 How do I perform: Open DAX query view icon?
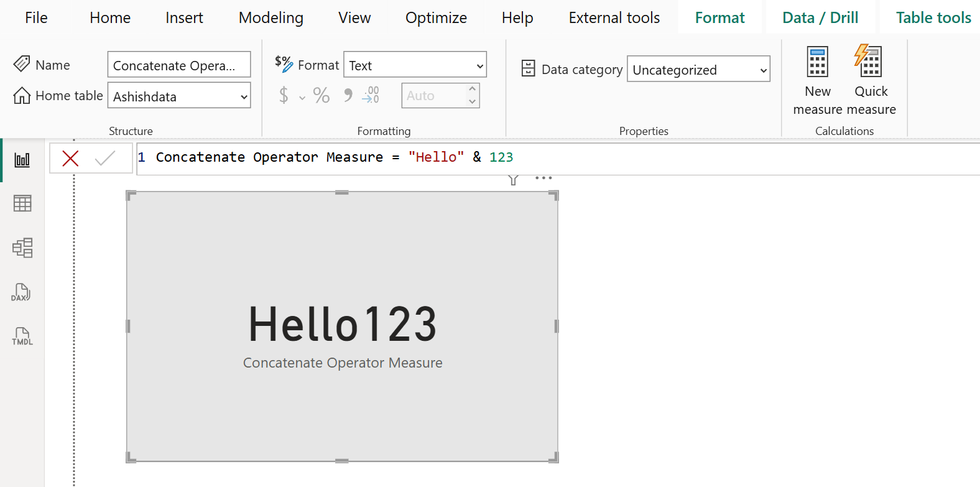point(21,292)
